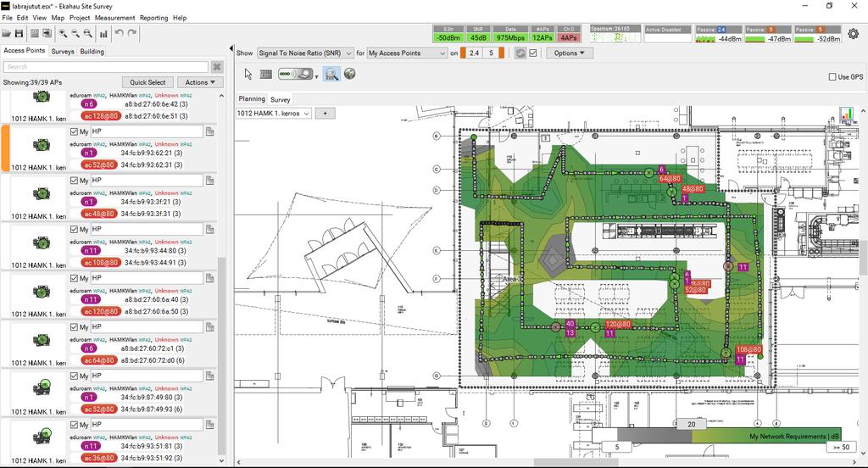Click the gray map icon next to Save
Image resolution: width=868 pixels, height=468 pixels.
34,34
